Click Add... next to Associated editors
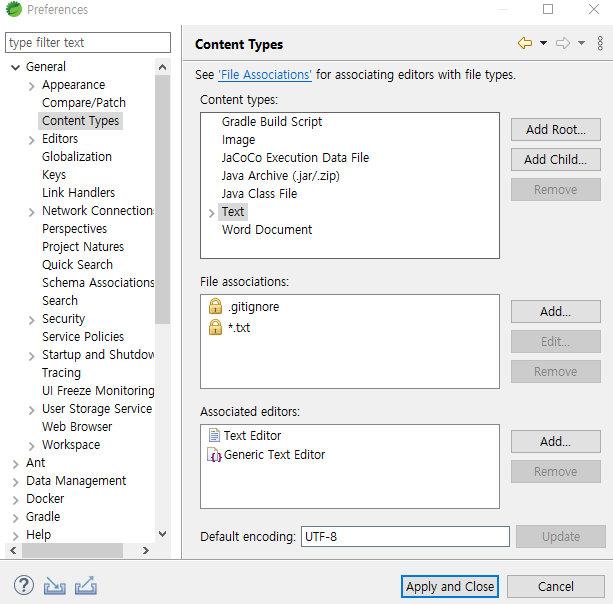This screenshot has width=613, height=604. (x=556, y=441)
